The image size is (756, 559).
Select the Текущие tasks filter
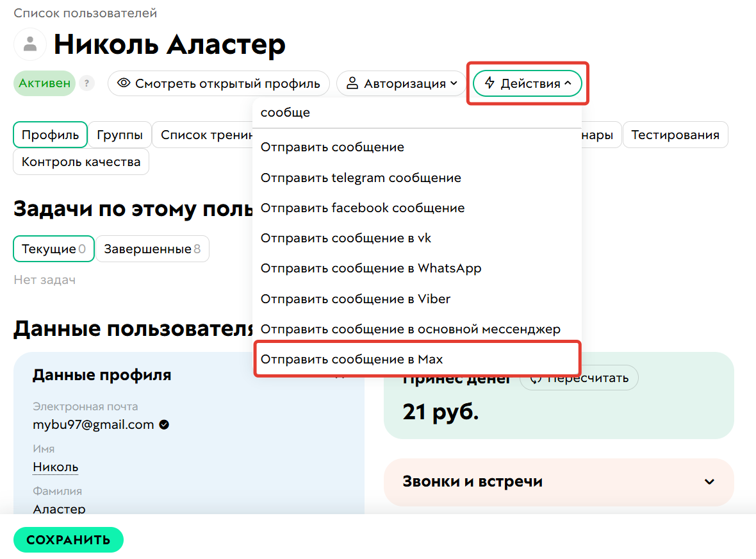pos(53,248)
